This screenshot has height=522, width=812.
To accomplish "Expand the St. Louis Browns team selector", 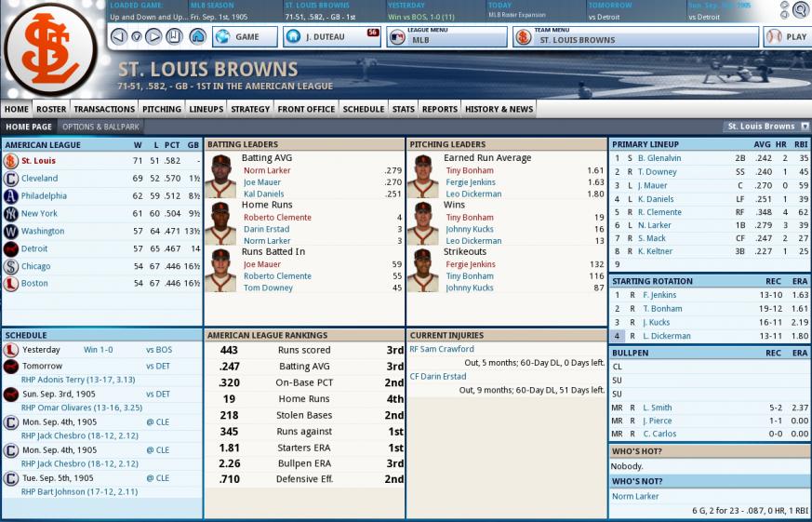I will pos(766,127).
